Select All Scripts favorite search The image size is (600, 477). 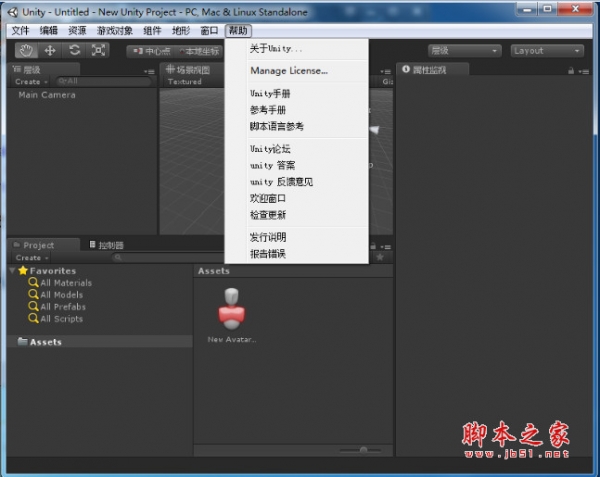[56, 318]
